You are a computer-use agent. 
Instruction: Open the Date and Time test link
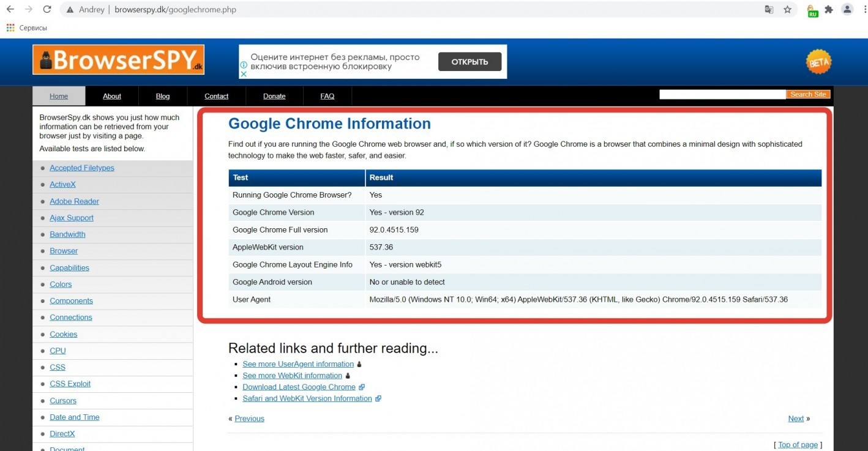(x=74, y=417)
